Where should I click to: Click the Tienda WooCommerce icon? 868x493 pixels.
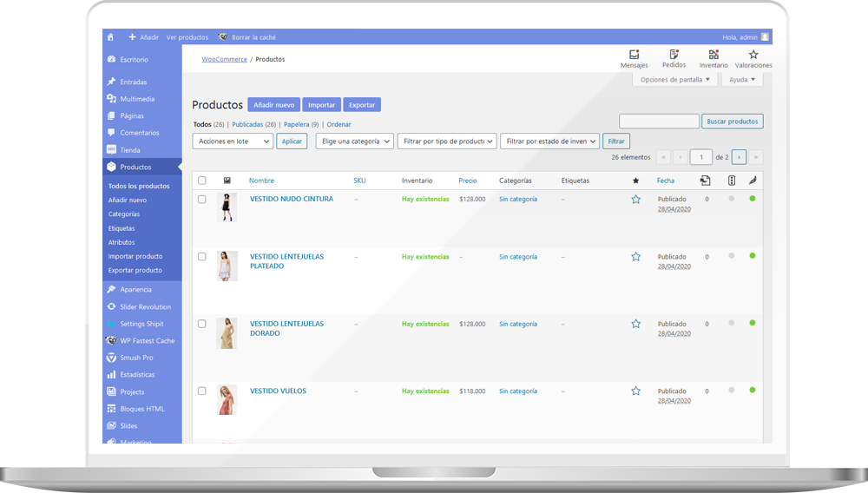[x=111, y=150]
